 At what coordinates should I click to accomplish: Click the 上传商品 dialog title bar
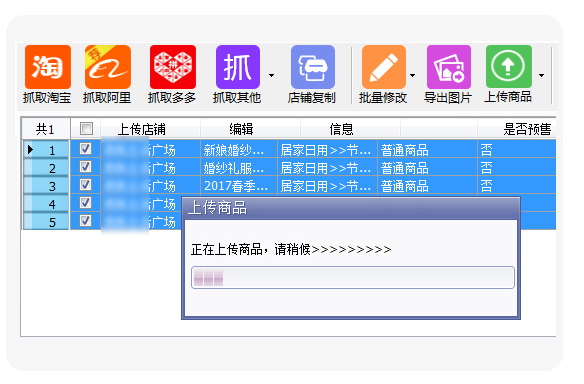[351, 208]
